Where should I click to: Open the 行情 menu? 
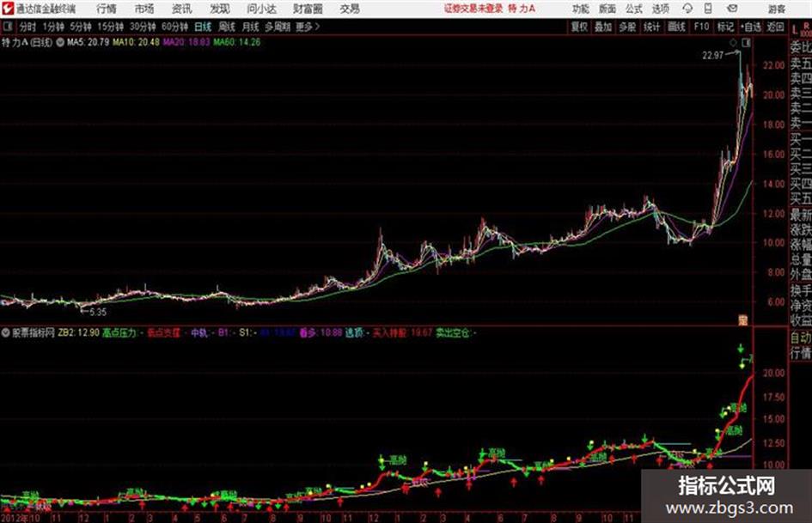pyautogui.click(x=107, y=9)
